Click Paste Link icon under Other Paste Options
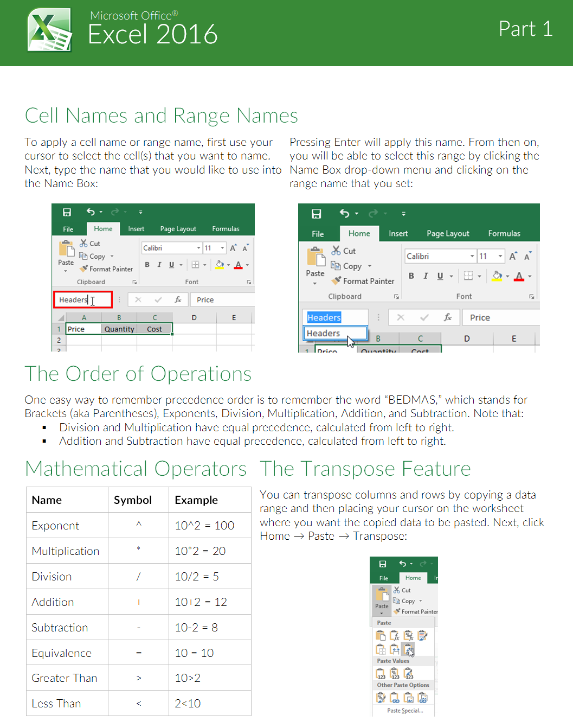This screenshot has height=728, width=573. coord(395,698)
